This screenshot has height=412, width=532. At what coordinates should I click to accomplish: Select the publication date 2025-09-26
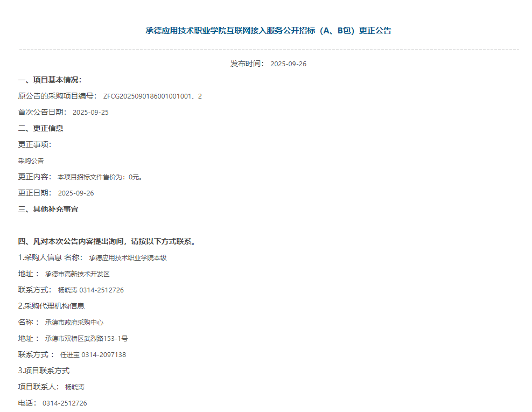point(292,64)
